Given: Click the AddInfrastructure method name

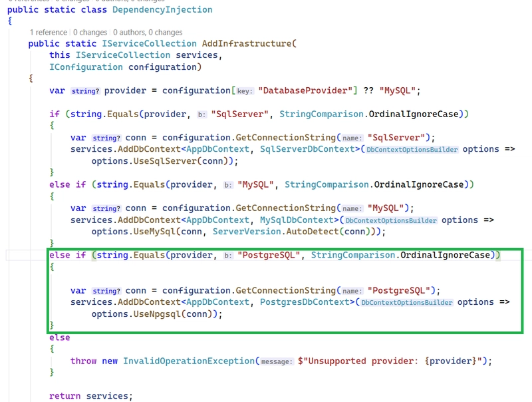Looking at the screenshot, I should click(x=247, y=43).
